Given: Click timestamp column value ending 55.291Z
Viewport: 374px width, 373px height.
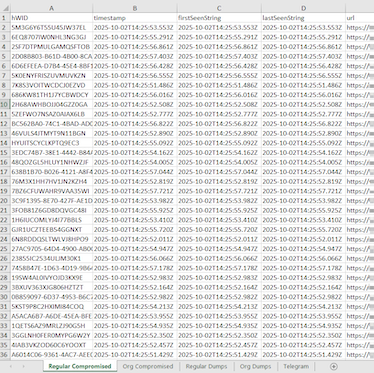Looking at the screenshot, I should coord(135,37).
